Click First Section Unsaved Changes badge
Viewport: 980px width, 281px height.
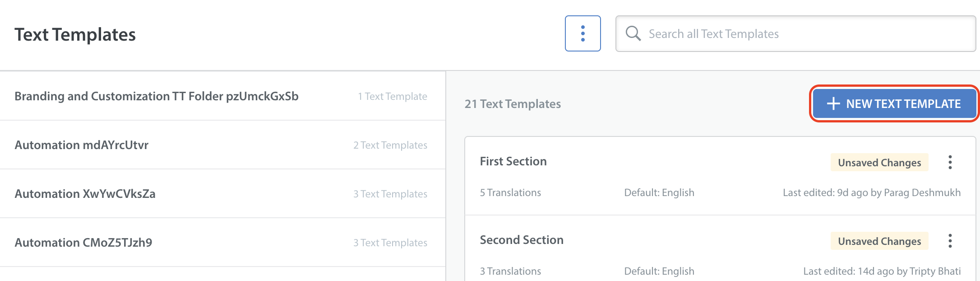point(879,163)
